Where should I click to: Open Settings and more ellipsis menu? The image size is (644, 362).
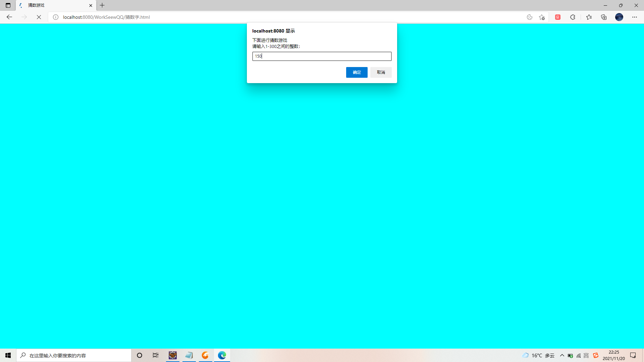pyautogui.click(x=634, y=17)
